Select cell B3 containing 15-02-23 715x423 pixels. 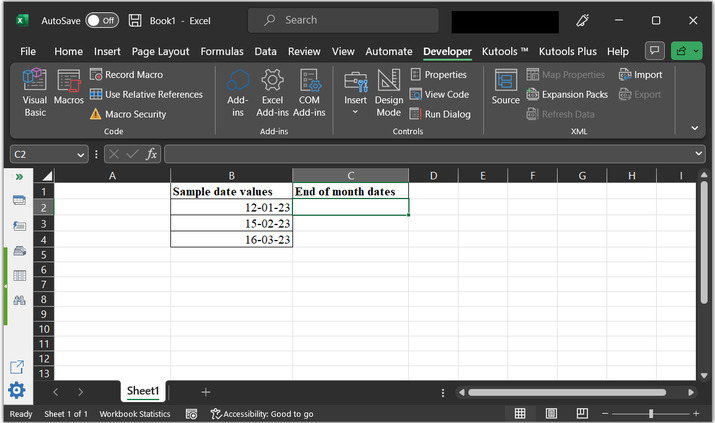232,223
